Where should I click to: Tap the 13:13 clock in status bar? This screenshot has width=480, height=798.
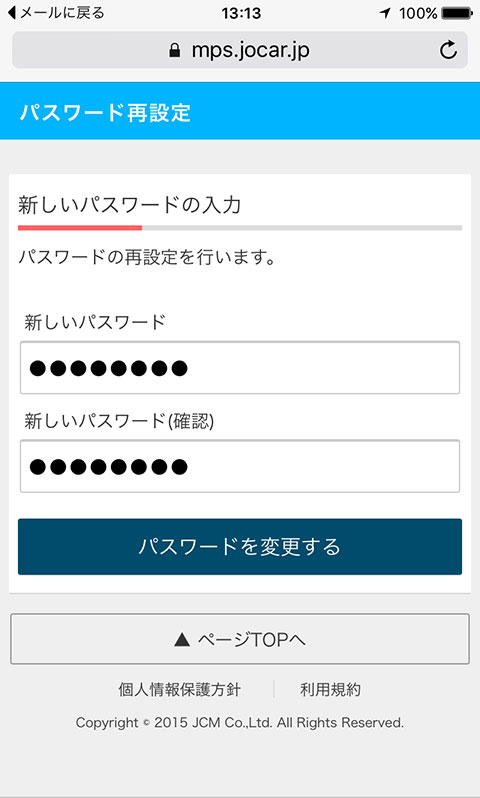pos(241,14)
